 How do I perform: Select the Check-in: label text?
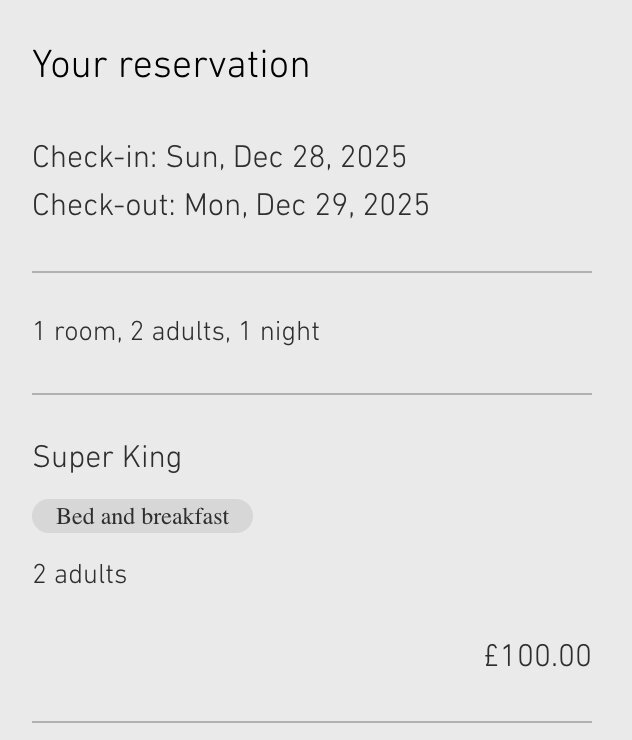pyautogui.click(x=95, y=158)
